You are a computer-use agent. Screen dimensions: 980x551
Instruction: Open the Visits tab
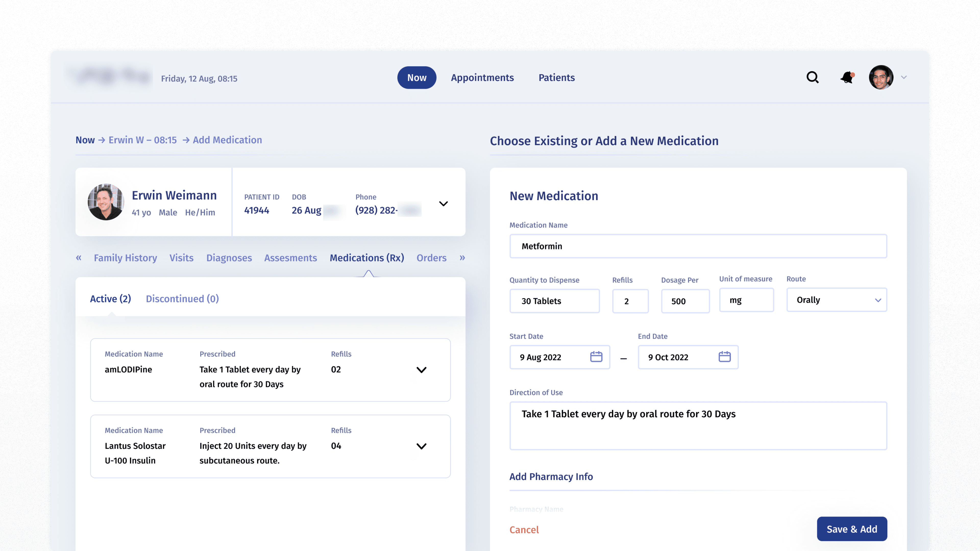coord(181,258)
